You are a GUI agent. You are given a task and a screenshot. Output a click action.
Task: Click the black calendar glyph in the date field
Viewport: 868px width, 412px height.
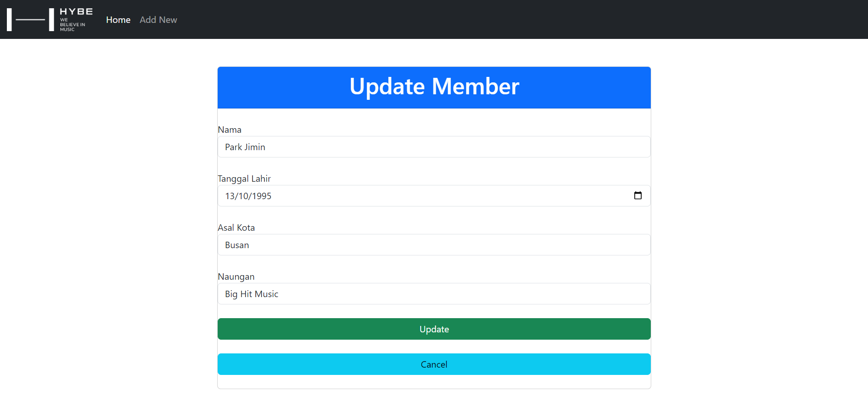[x=638, y=195]
